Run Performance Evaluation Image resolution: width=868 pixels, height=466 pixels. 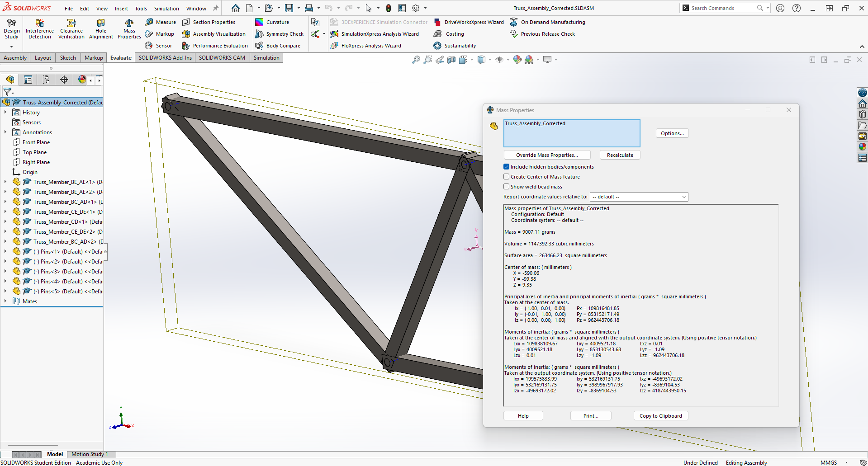215,46
